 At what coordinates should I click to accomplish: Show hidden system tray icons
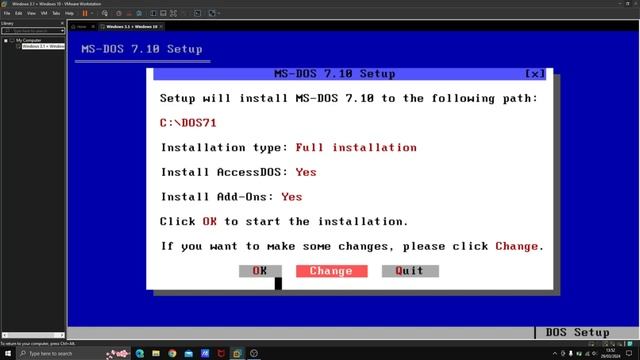click(555, 353)
